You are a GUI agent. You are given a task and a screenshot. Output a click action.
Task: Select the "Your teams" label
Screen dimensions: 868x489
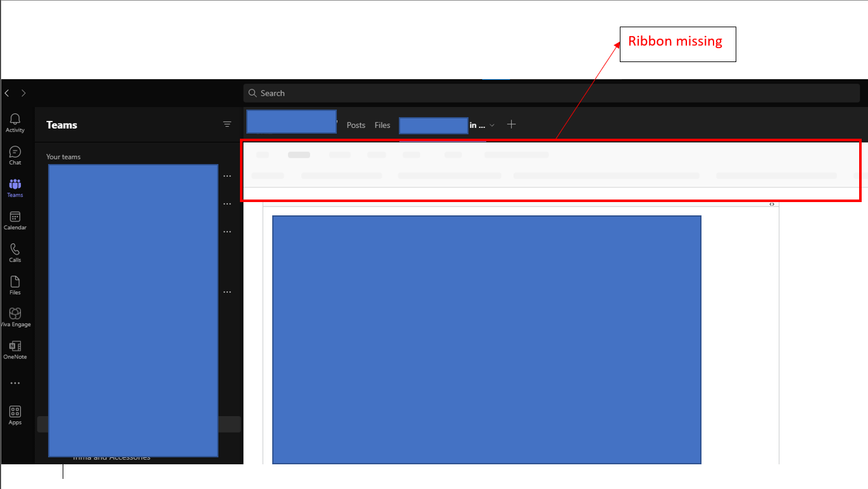tap(63, 156)
